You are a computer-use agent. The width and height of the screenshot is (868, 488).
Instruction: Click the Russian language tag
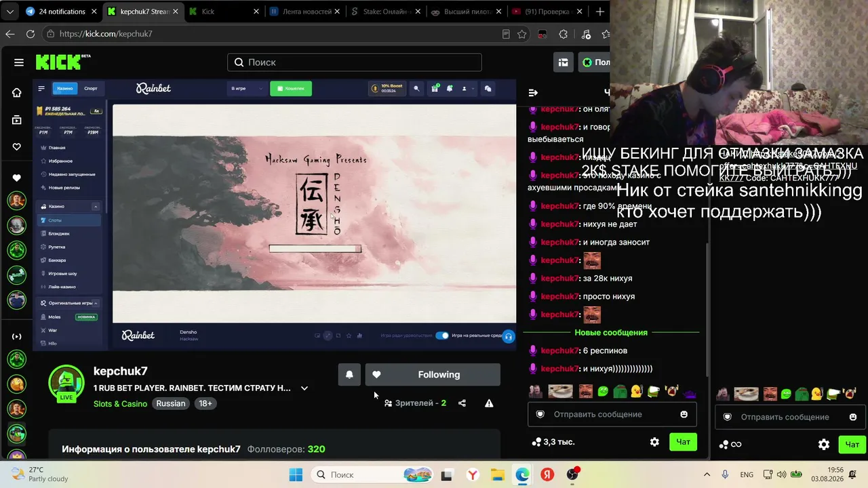tap(171, 404)
